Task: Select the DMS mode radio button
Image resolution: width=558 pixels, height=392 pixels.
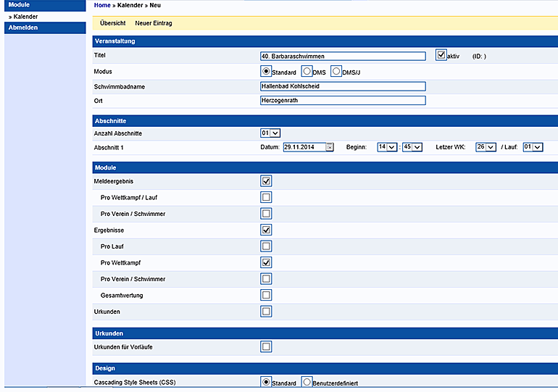Action: click(x=307, y=72)
